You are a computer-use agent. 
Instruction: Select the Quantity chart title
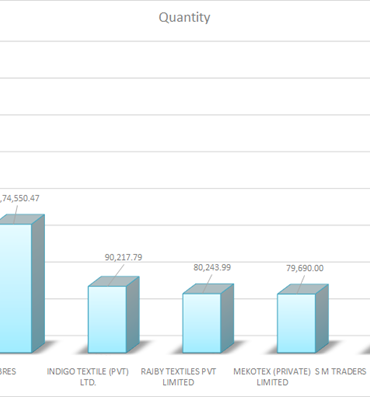[184, 18]
